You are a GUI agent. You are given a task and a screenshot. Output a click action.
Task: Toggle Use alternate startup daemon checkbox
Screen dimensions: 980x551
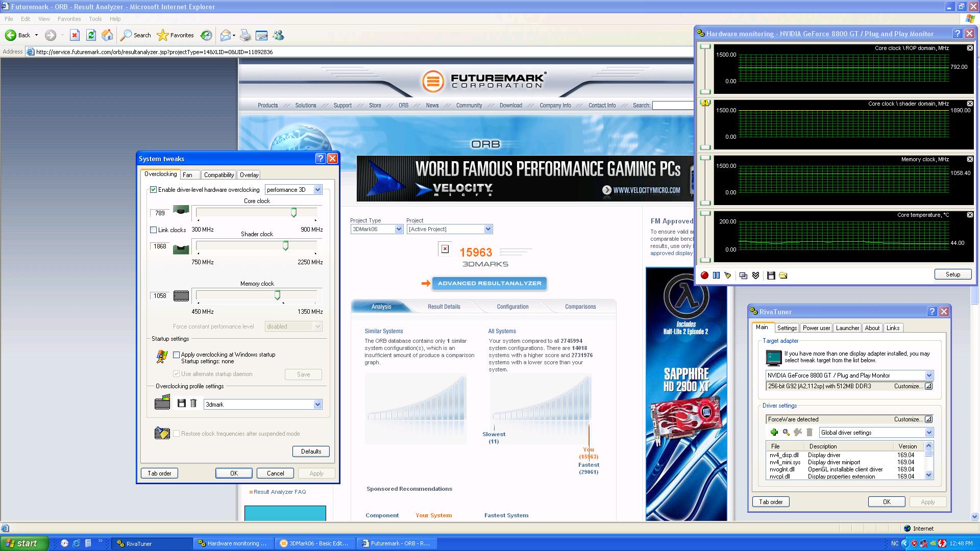click(x=177, y=374)
